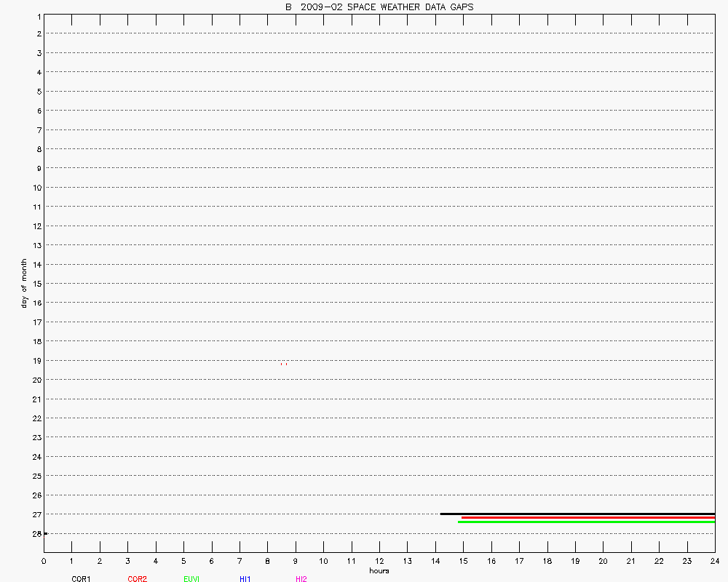The image size is (728, 582).
Task: Click the day 27 y-axis label
Action: [x=36, y=514]
